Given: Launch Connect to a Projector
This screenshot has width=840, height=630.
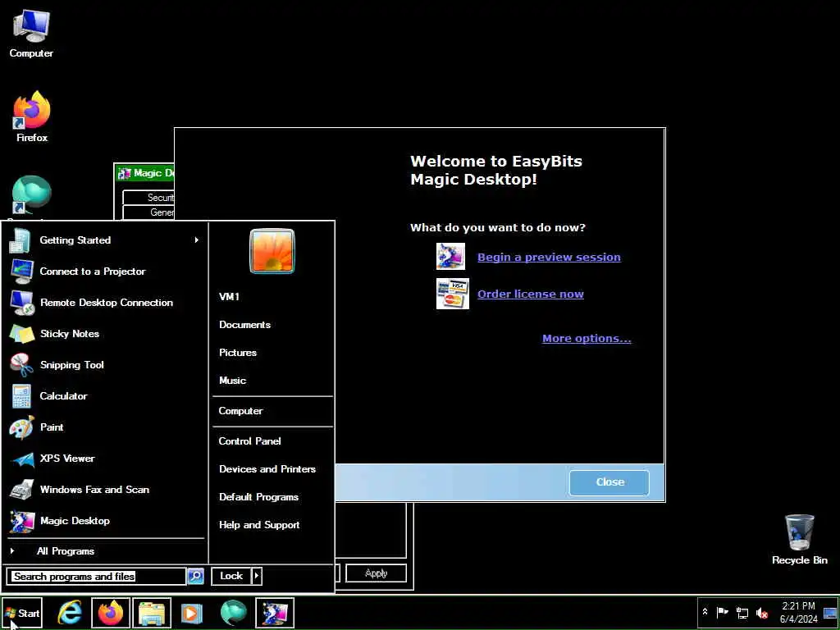Looking at the screenshot, I should pos(105,272).
